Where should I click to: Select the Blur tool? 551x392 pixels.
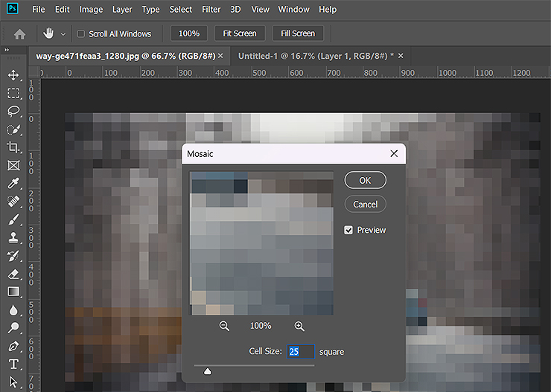tap(13, 310)
